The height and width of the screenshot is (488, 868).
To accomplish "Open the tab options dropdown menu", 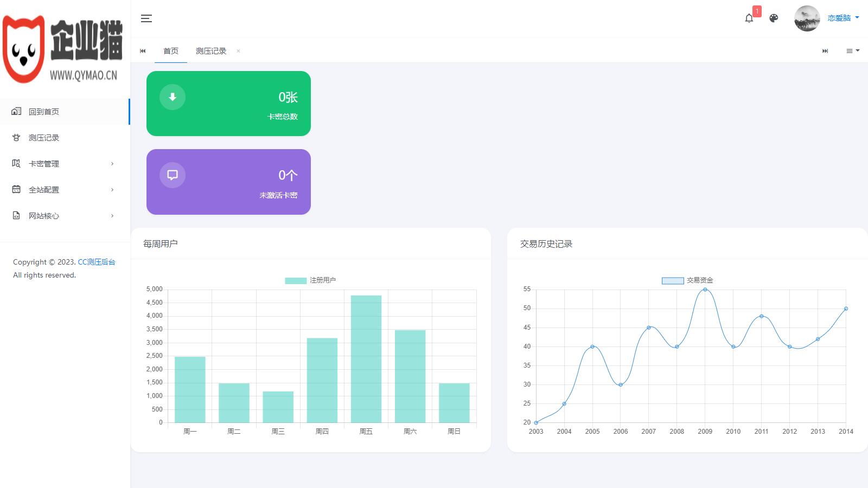I will [852, 51].
